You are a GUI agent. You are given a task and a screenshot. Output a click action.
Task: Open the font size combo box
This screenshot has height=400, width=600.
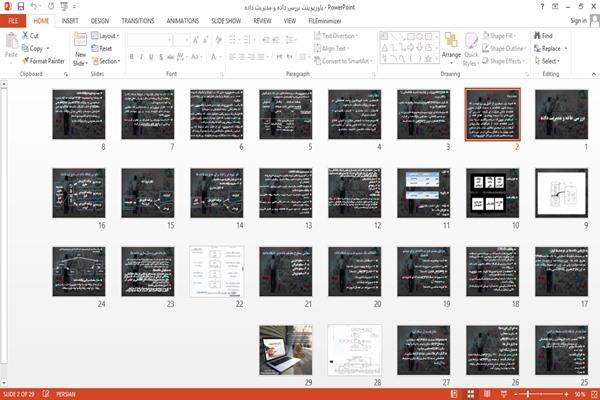pos(181,39)
